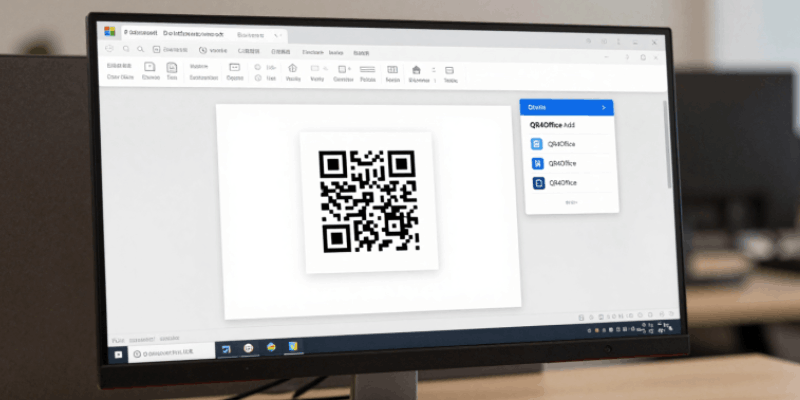Viewport: 800px width, 400px height.
Task: Click the dark house icon in the ribbon
Action: (416, 70)
